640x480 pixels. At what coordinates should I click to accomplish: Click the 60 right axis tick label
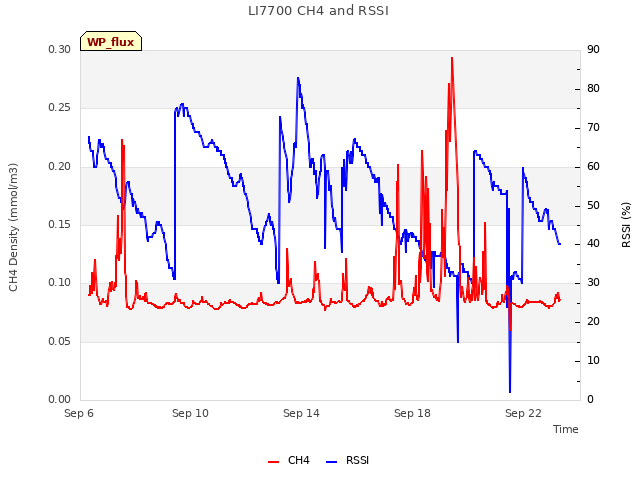[x=593, y=167]
